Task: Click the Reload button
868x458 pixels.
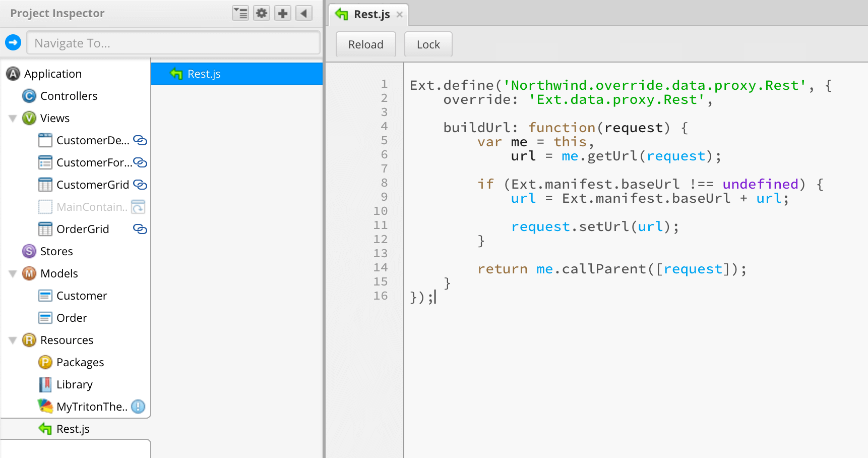Action: tap(366, 44)
